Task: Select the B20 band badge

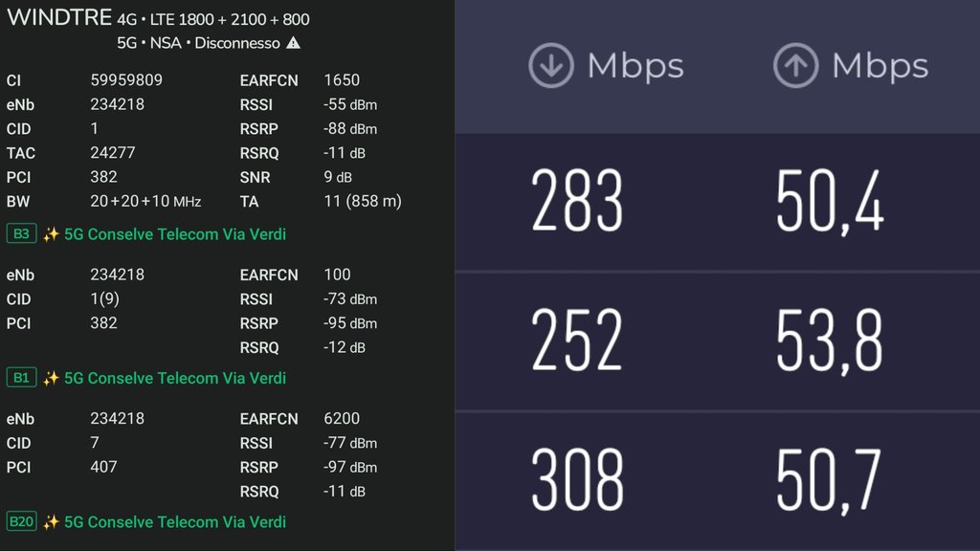Action: pyautogui.click(x=22, y=521)
